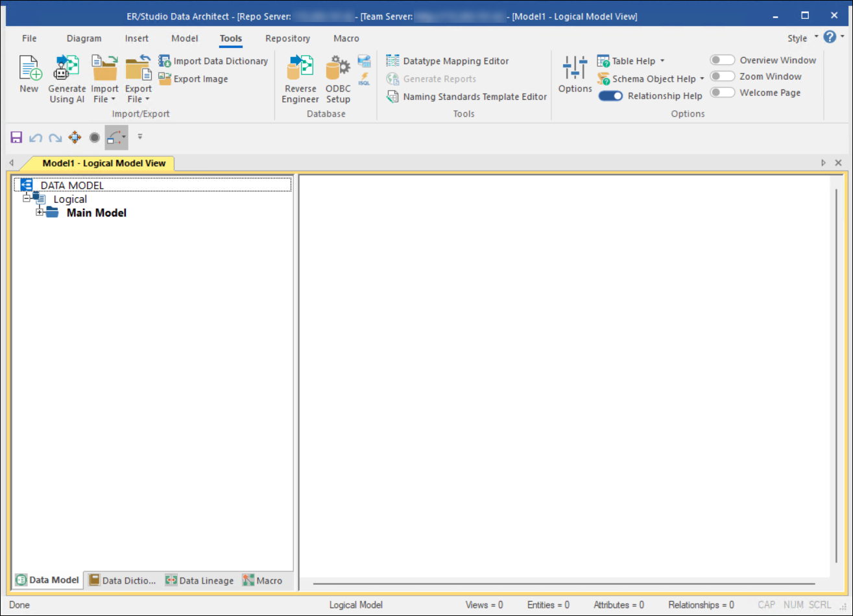
Task: Turn off the Relationship Help toggle
Action: point(610,96)
